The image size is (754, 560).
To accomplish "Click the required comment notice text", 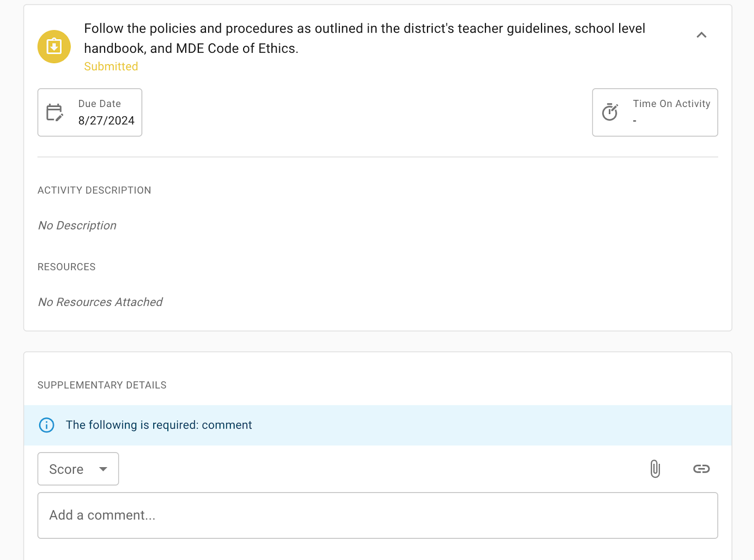I will [x=158, y=425].
